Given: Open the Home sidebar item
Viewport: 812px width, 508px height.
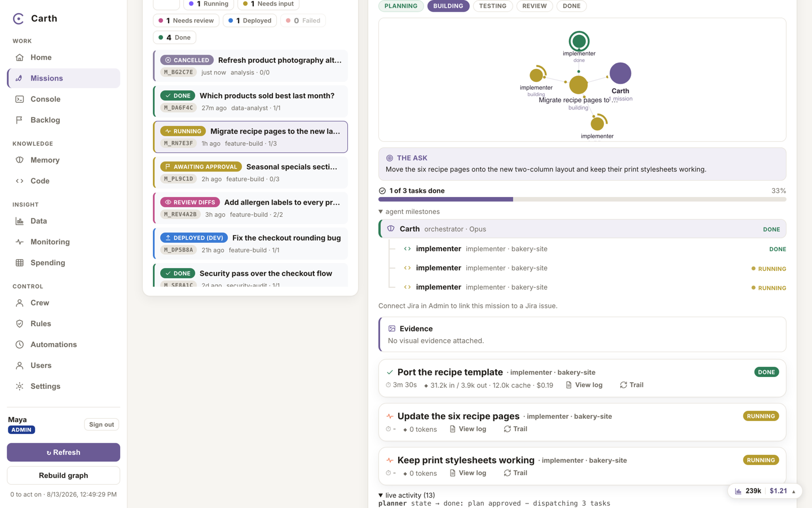Looking at the screenshot, I should (x=63, y=58).
